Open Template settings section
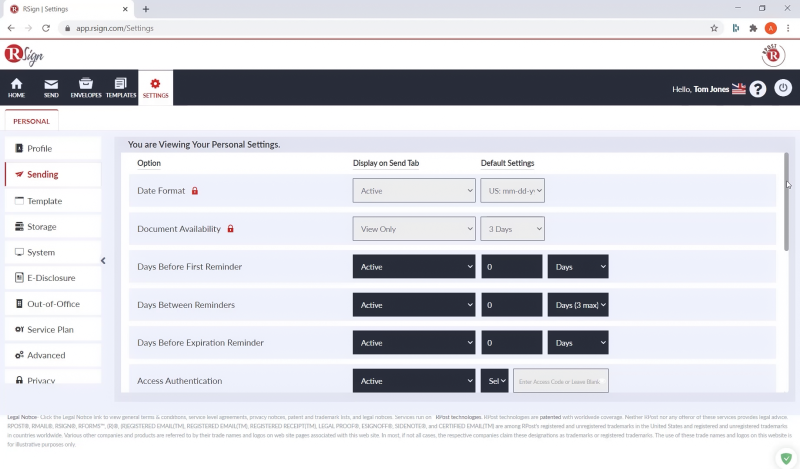The image size is (800, 469). click(x=53, y=201)
